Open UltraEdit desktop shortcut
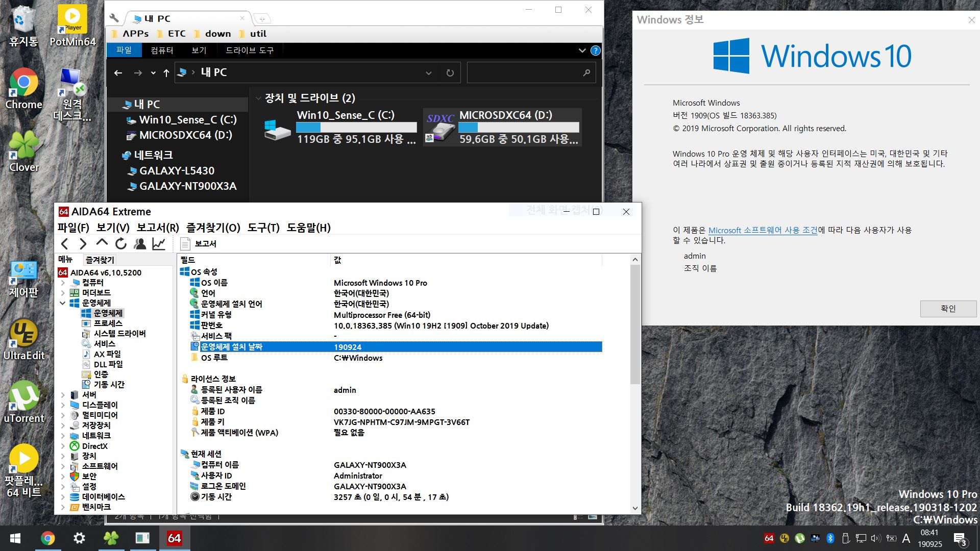The image size is (980, 551). click(x=23, y=340)
